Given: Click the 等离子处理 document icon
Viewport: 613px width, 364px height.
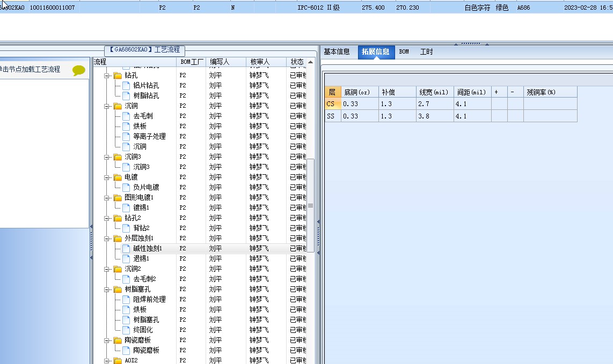Looking at the screenshot, I should pyautogui.click(x=126, y=136).
